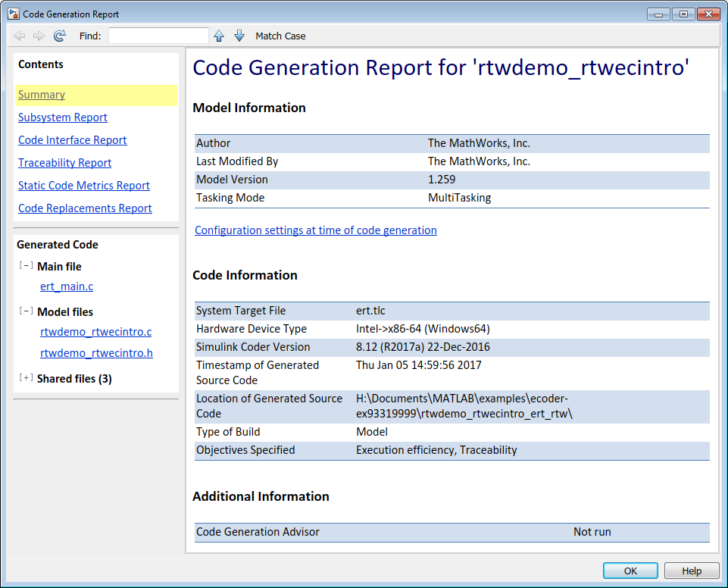The height and width of the screenshot is (588, 728).
Task: Click the Back navigation arrow icon
Action: 20,36
